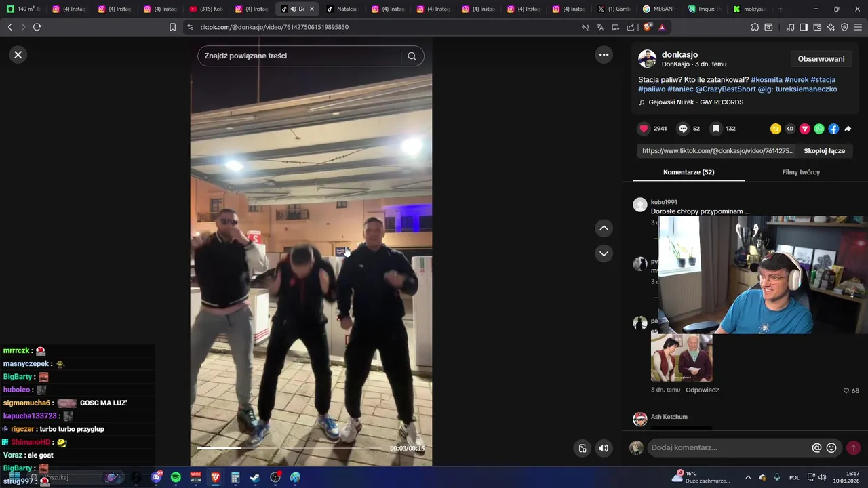
Task: Post the comment with red arrow button
Action: (x=853, y=448)
